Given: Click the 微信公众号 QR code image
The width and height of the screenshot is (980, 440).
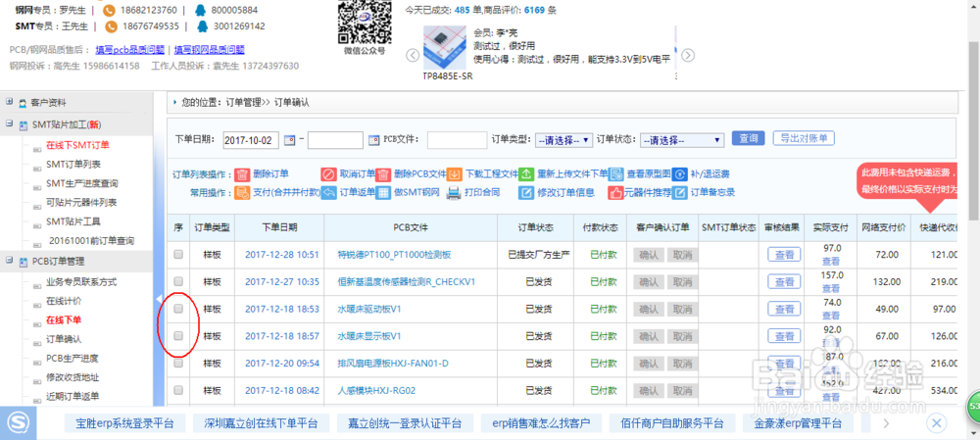Looking at the screenshot, I should (365, 21).
